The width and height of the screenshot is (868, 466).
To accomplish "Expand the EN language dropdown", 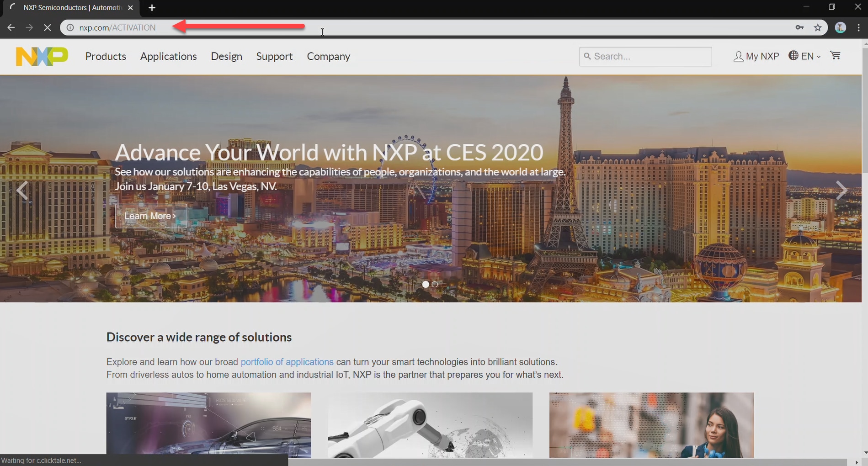I will pos(805,56).
